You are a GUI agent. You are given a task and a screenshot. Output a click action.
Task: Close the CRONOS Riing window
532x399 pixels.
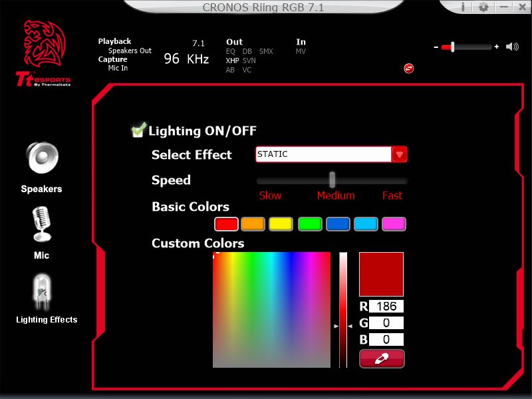(523, 7)
